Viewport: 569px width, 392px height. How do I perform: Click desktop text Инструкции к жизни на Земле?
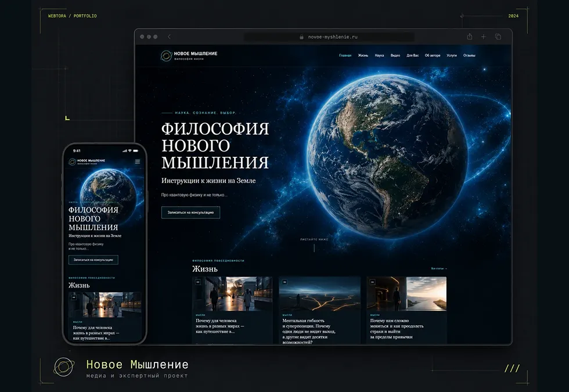coord(208,181)
